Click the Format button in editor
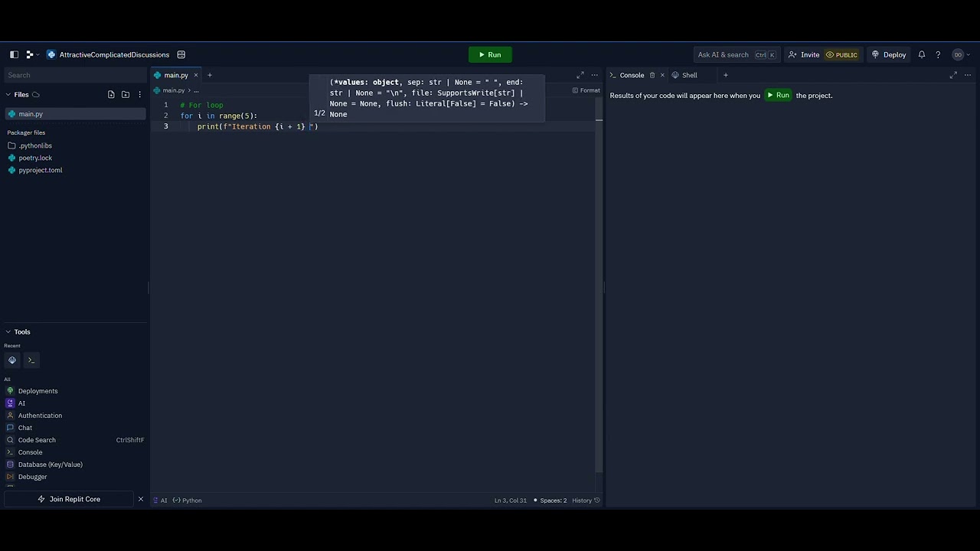 [586, 90]
